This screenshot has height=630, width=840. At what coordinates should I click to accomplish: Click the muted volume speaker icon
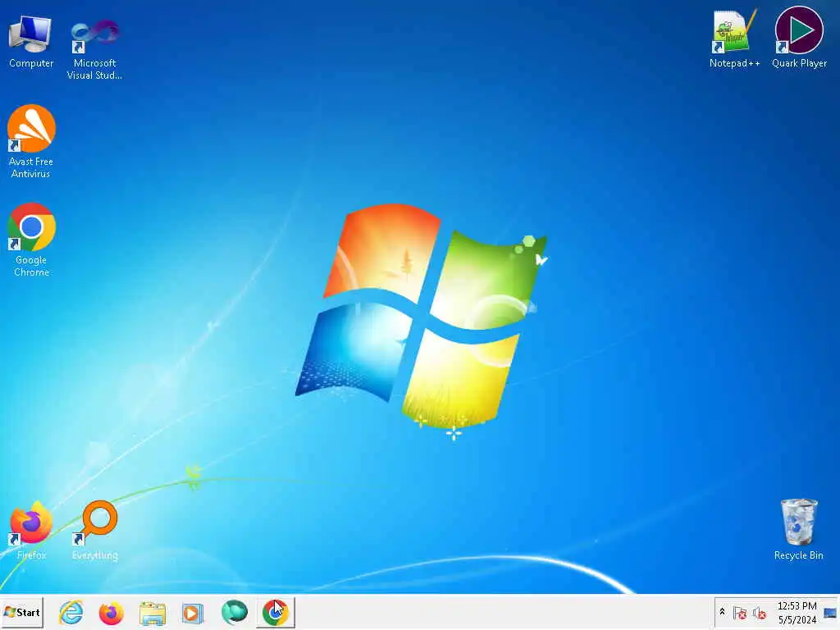pos(759,612)
